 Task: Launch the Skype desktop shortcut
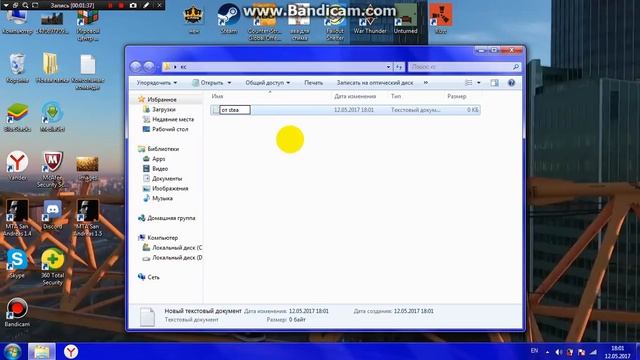(x=17, y=264)
